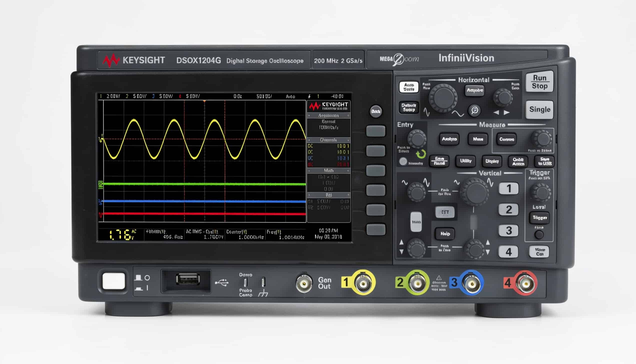The height and width of the screenshot is (364, 636).
Task: Click the Gen Out BNC connector
Action: (304, 283)
